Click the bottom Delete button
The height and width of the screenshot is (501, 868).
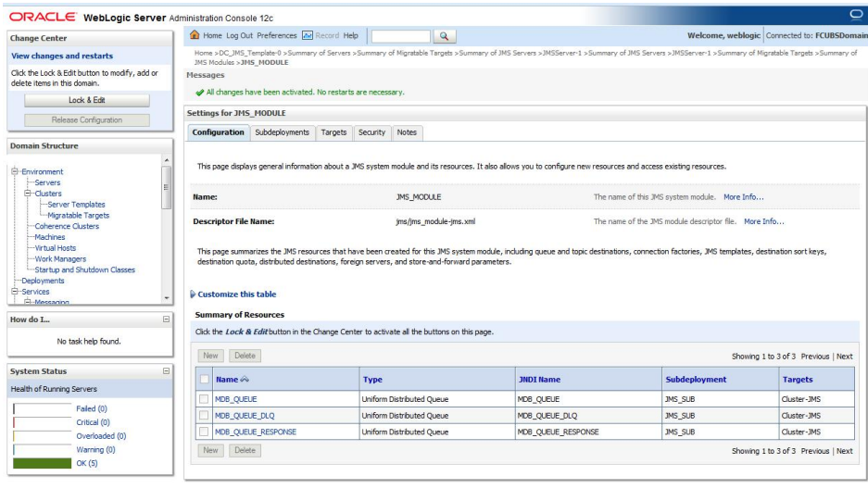(245, 450)
